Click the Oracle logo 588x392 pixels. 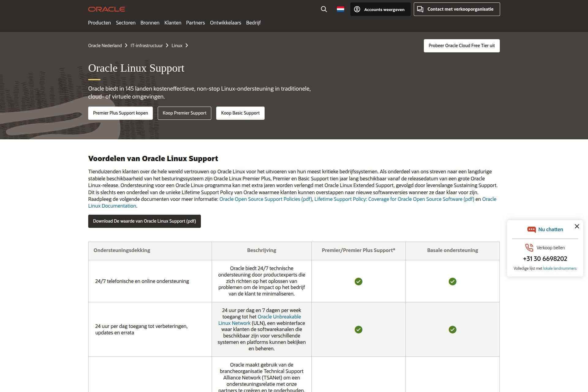(107, 9)
